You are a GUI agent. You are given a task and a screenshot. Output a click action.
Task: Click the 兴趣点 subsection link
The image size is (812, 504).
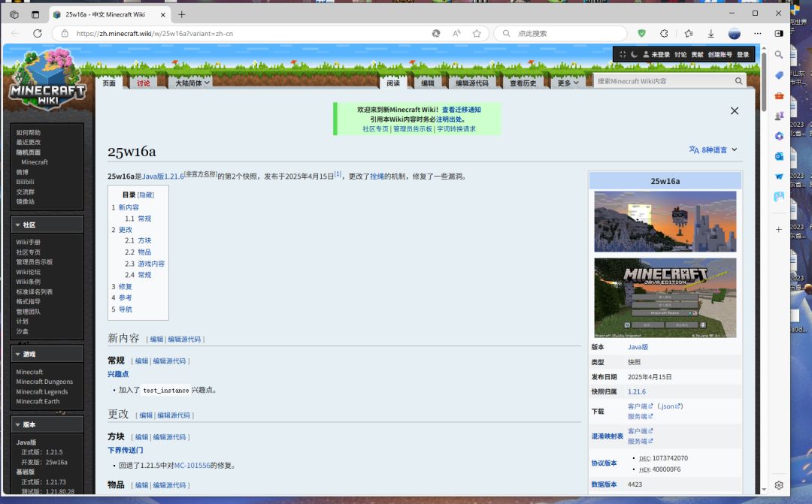(118, 373)
